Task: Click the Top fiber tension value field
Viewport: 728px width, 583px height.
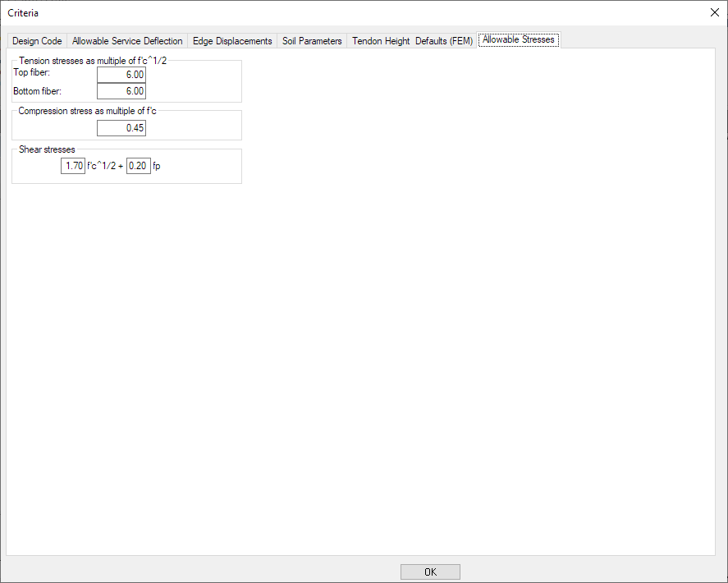Action: [121, 75]
